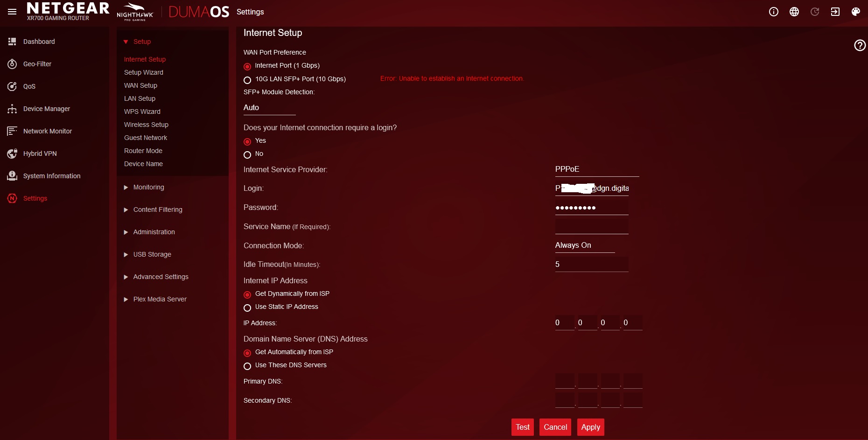Image resolution: width=868 pixels, height=440 pixels.
Task: Open Wireless Setup submenu item
Action: [146, 125]
